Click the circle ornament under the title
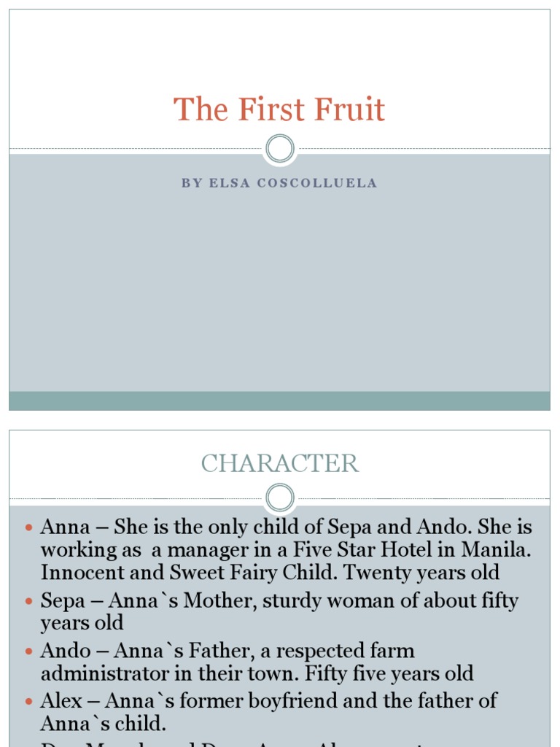The width and height of the screenshot is (560, 747). pos(280,149)
